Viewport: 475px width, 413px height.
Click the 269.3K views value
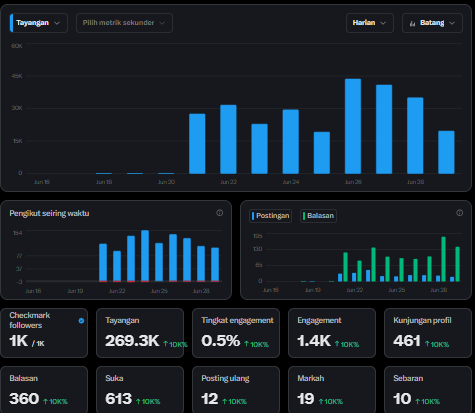tap(132, 341)
